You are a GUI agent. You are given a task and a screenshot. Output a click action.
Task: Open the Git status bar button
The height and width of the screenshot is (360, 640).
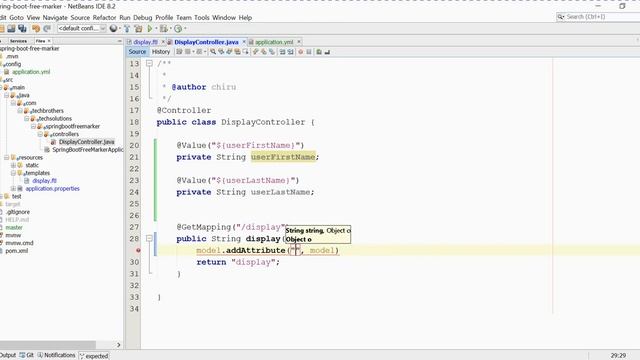tap(27, 355)
